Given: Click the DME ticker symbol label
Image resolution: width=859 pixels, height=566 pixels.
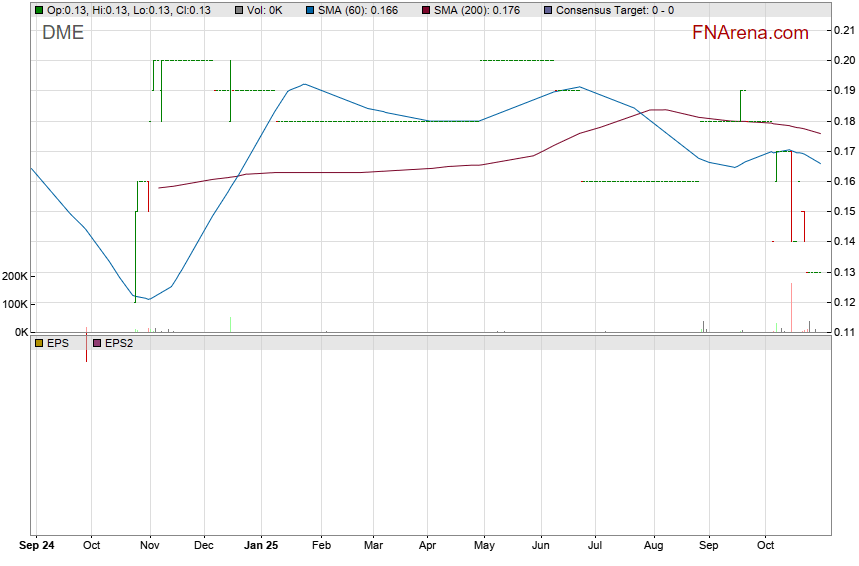Looking at the screenshot, I should pyautogui.click(x=63, y=32).
